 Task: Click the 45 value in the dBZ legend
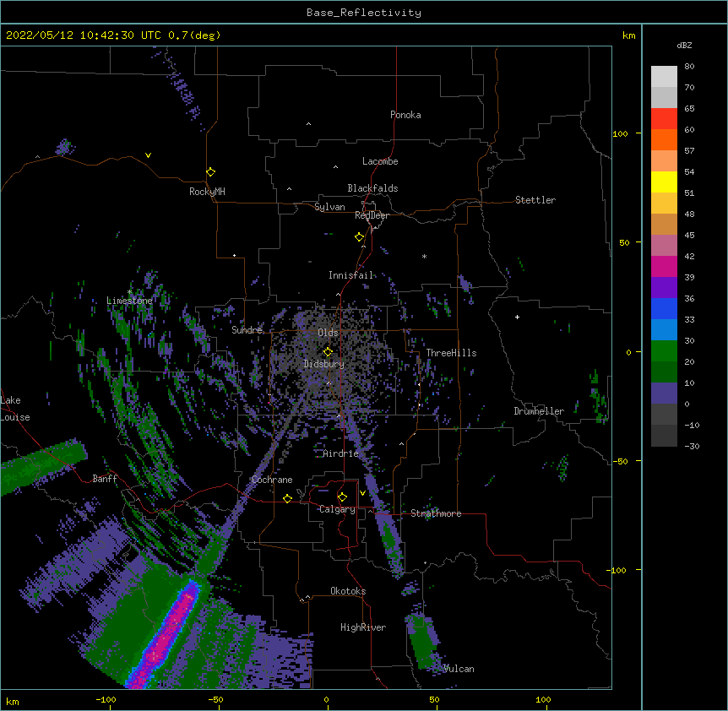(689, 236)
